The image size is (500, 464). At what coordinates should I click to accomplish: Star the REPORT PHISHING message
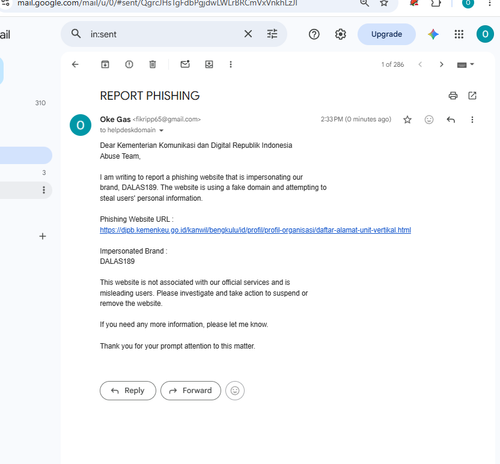click(x=407, y=120)
